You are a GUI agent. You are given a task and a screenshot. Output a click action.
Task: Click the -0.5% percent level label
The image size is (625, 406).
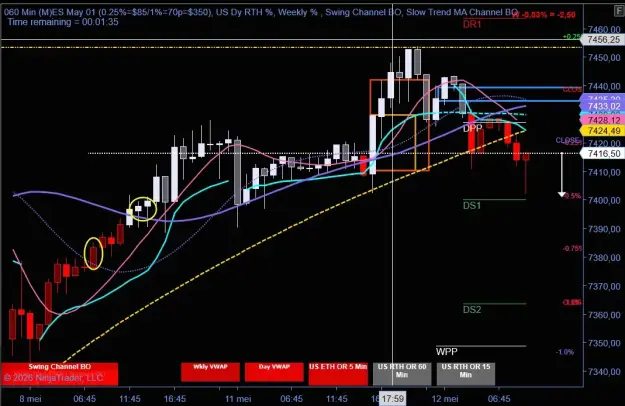572,196
